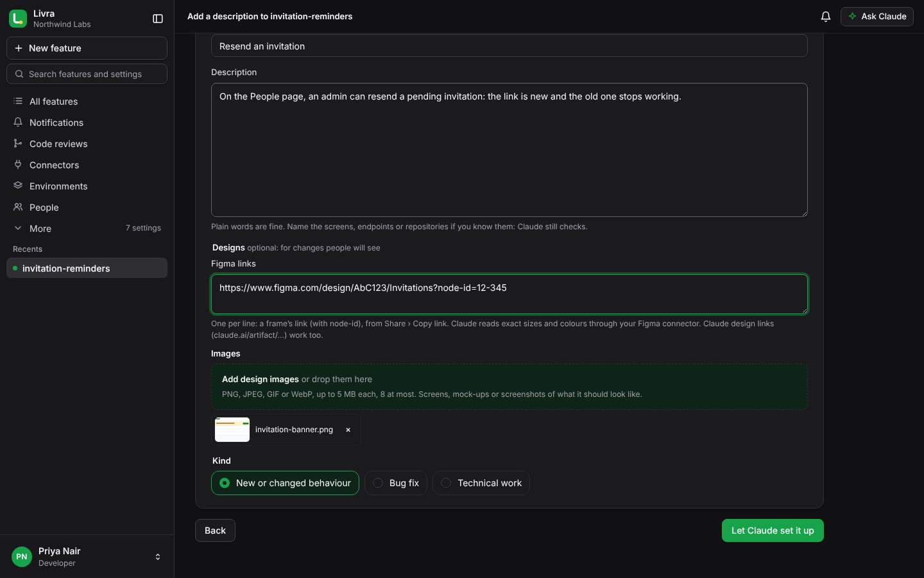The width and height of the screenshot is (924, 578).
Task: Create a New feature
Action: point(87,48)
